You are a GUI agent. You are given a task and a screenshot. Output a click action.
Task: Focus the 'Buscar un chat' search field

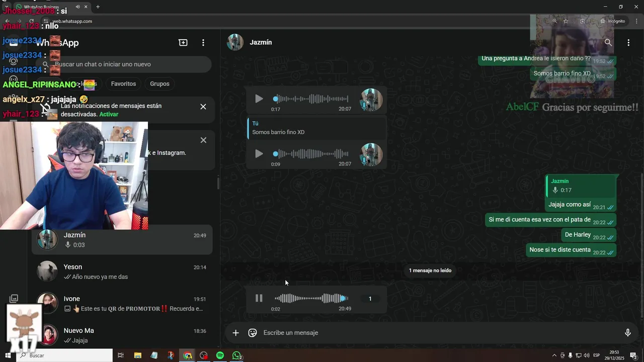123,64
